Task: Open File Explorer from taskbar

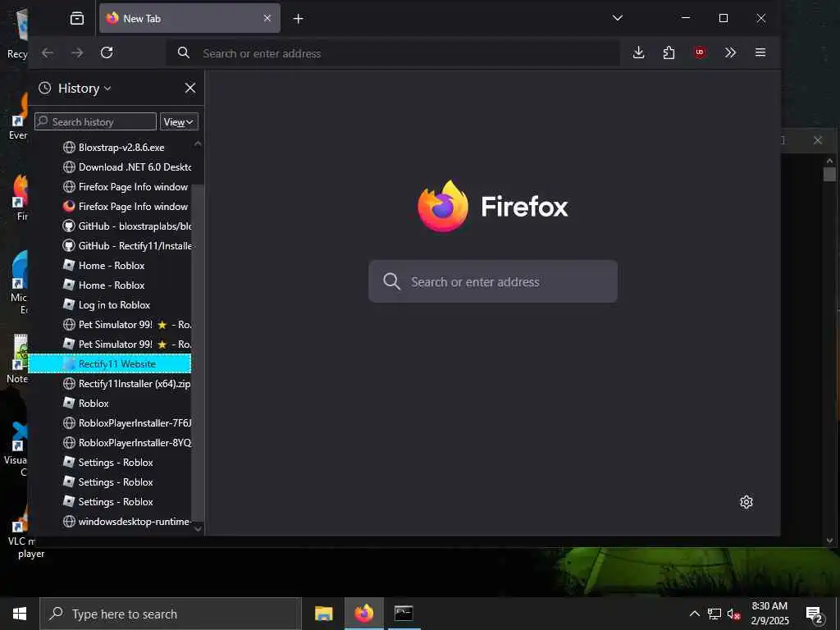Action: pyautogui.click(x=323, y=614)
